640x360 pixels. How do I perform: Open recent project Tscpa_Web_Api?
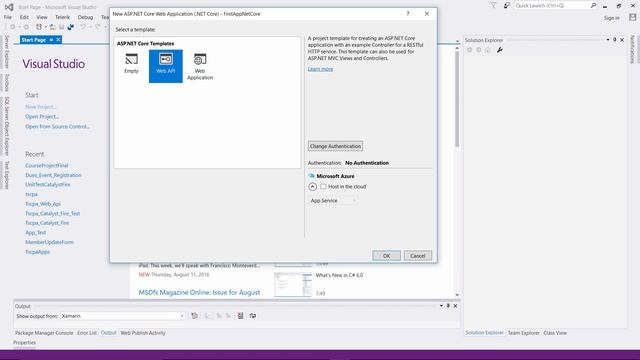click(x=43, y=204)
